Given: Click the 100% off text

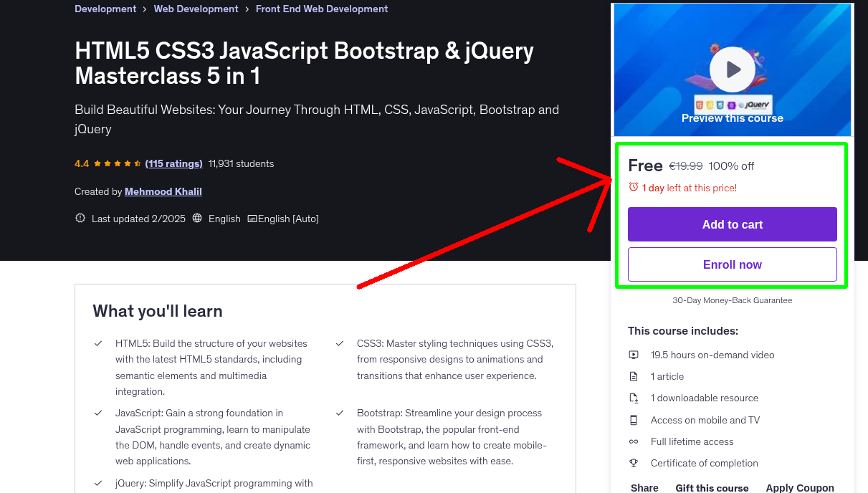Looking at the screenshot, I should (731, 166).
